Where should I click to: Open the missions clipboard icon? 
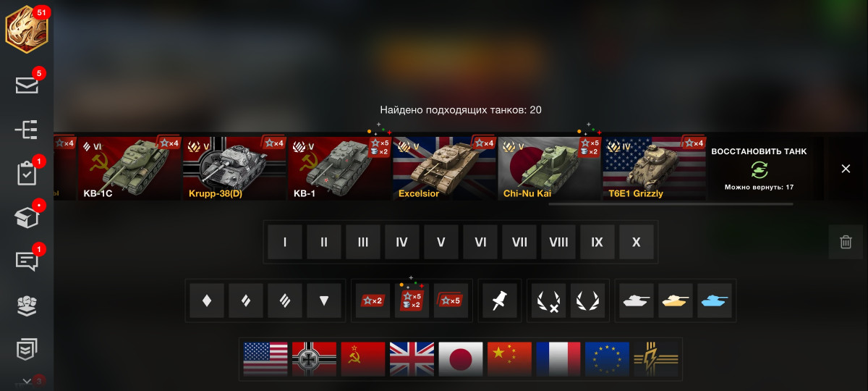click(27, 174)
